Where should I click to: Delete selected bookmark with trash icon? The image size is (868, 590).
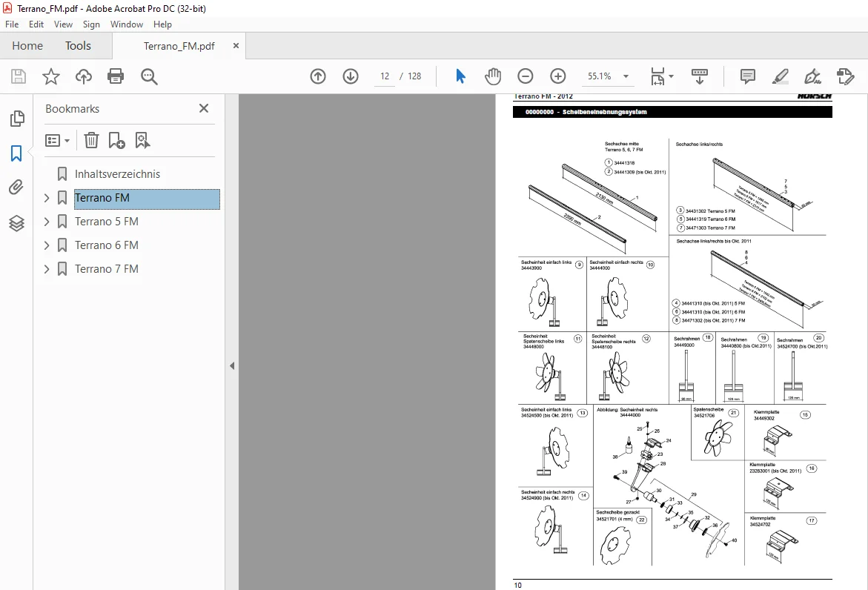[x=91, y=141]
